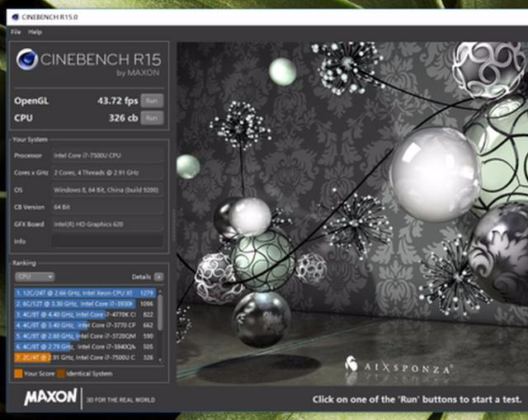This screenshot has height=420, width=528.
Task: Click the ranking list scrollbar
Action: tap(160, 322)
